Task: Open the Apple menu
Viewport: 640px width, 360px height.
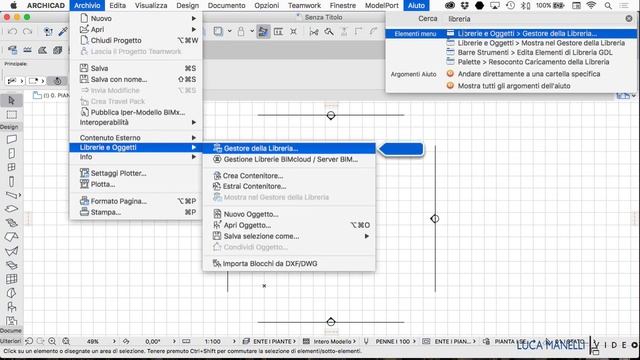Action: tap(13, 5)
